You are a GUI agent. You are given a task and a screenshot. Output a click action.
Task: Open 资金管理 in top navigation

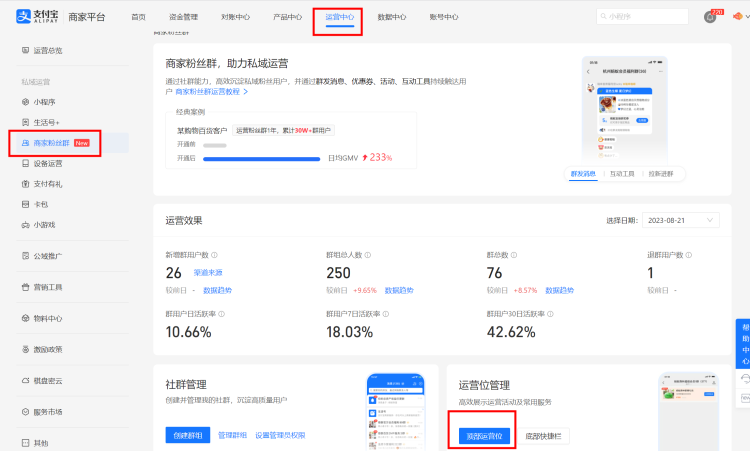[183, 17]
